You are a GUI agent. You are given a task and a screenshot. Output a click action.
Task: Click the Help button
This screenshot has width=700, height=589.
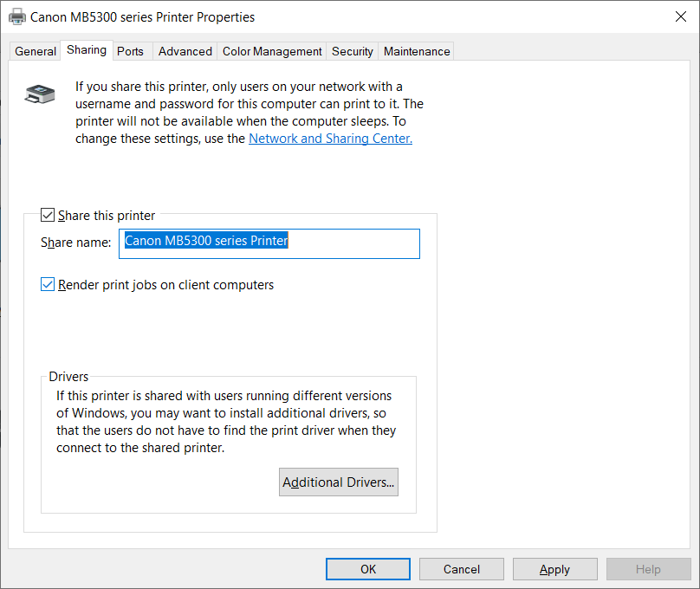pyautogui.click(x=648, y=569)
